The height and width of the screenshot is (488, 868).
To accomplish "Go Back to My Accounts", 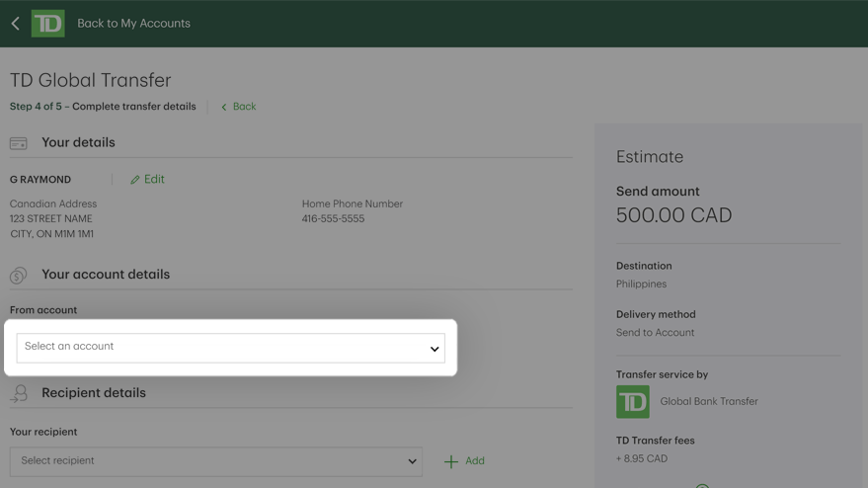I will click(x=133, y=24).
